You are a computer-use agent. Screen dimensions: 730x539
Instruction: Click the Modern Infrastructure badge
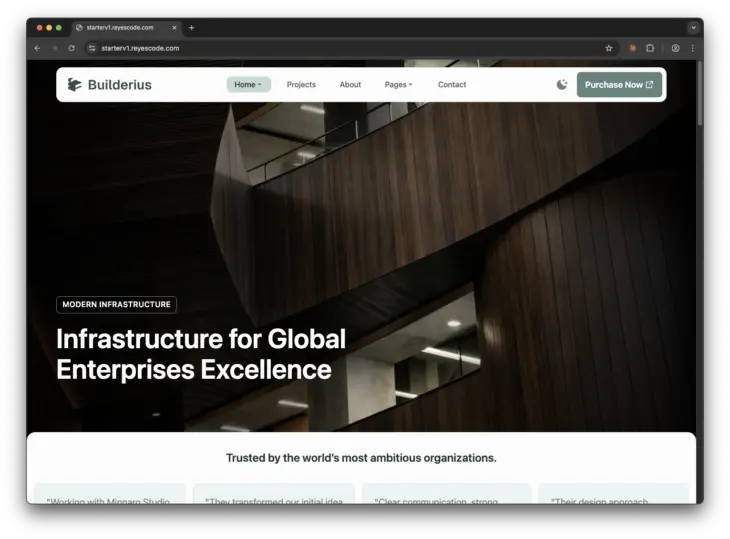click(x=116, y=304)
